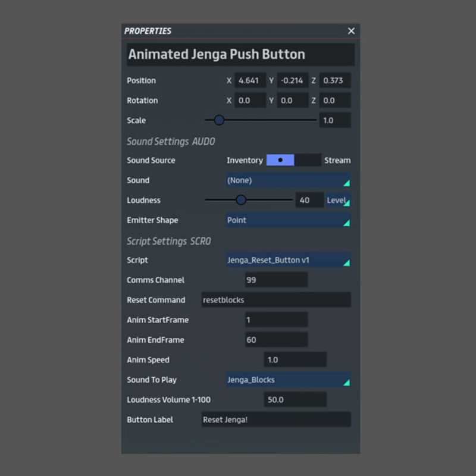Viewport: 476px width, 476px height.
Task: Close the Properties panel
Action: click(350, 30)
